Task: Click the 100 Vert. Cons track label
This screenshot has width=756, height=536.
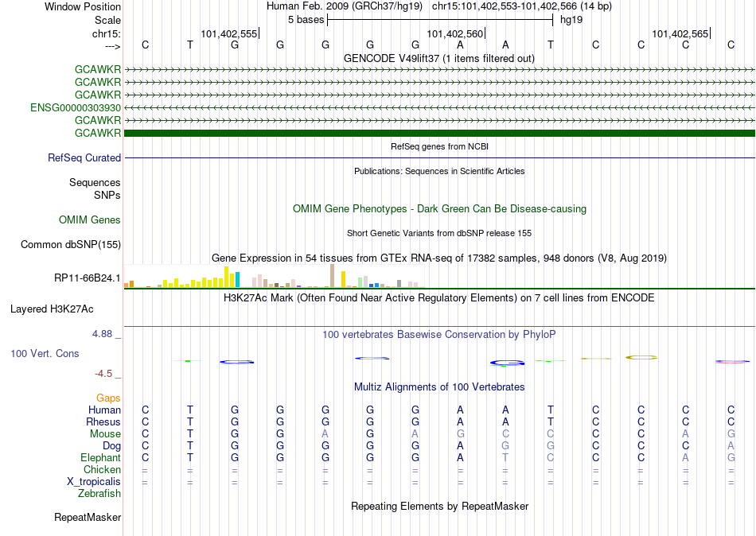Action: tap(45, 353)
